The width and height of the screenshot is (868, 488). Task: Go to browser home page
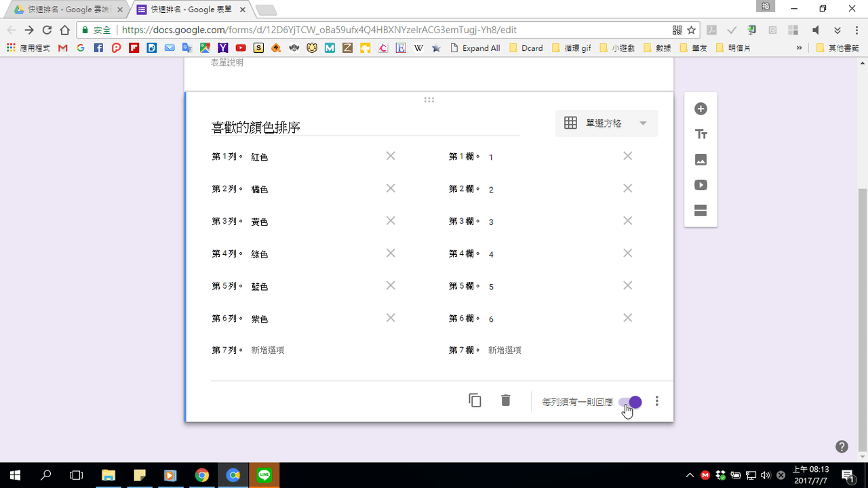(x=65, y=30)
